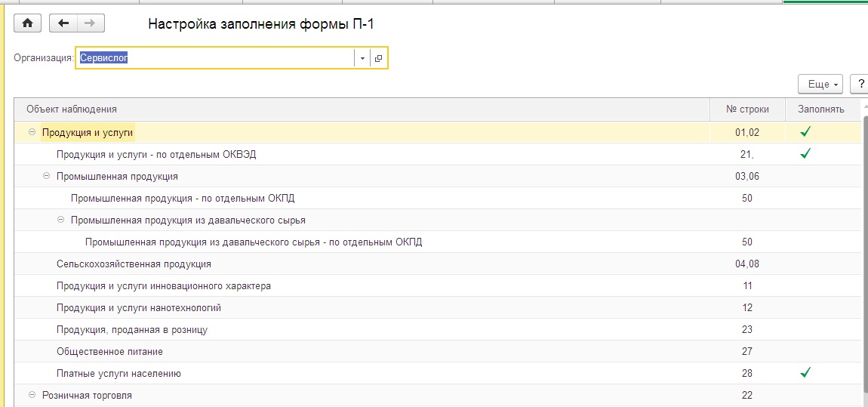Toggle Заполнять checkmark for Платные услуги населению
The image size is (868, 407).
pyautogui.click(x=805, y=373)
